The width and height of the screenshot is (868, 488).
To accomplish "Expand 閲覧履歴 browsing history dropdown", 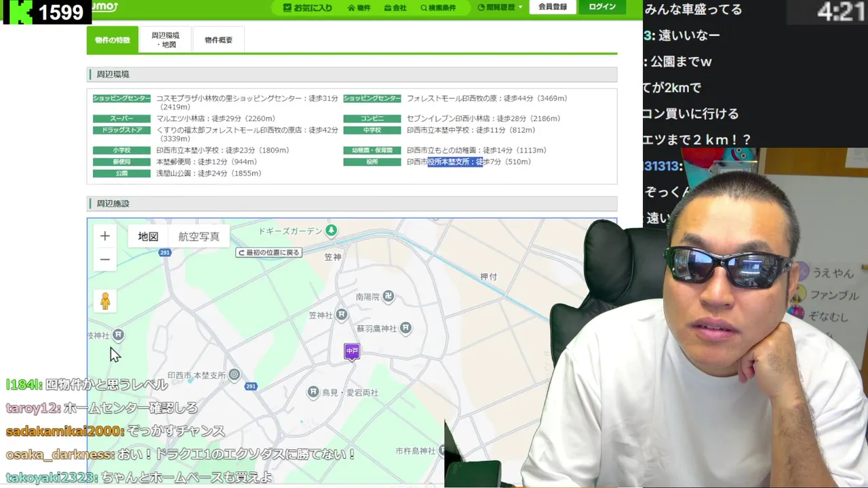I will coord(500,7).
